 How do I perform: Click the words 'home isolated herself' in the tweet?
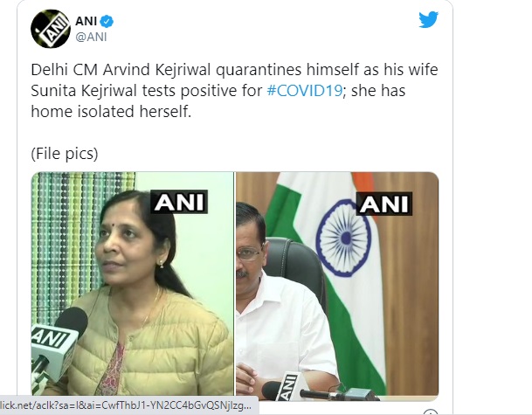[x=109, y=112]
